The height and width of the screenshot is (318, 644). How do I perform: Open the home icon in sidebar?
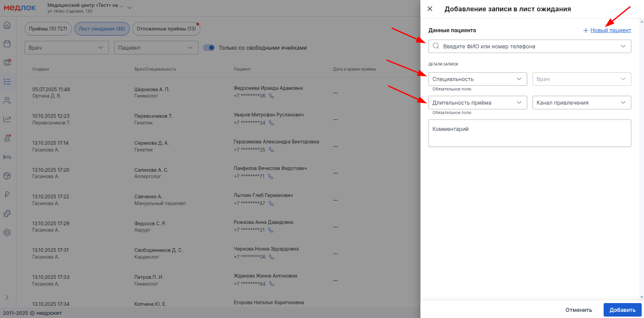[7, 25]
